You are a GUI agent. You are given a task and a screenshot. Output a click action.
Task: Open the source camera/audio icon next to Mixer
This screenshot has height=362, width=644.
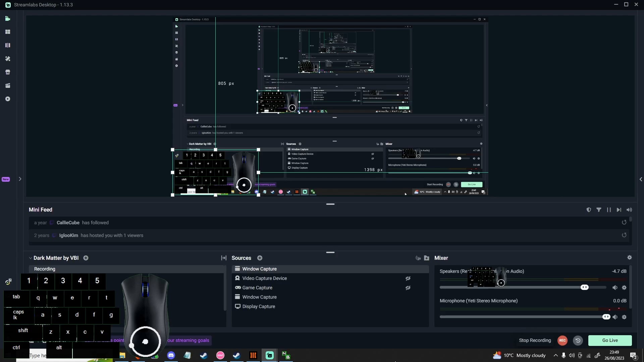(x=418, y=258)
